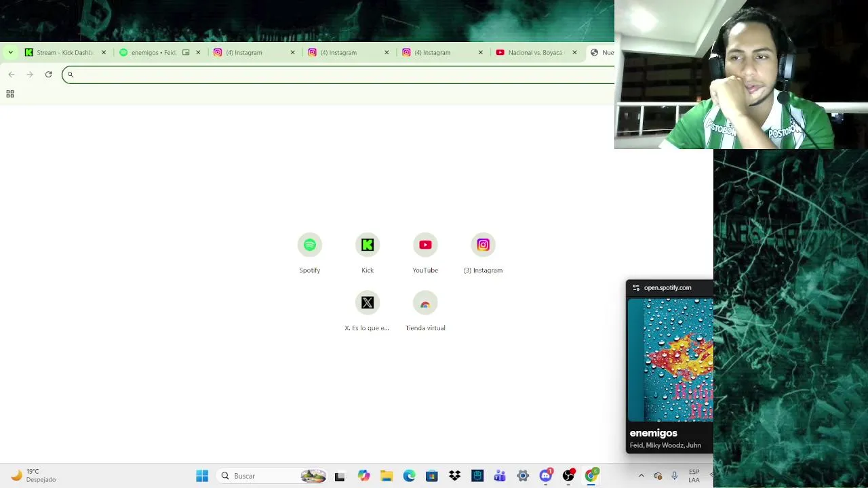This screenshot has height=488, width=868.
Task: Launch Copilot from the taskbar
Action: tap(364, 476)
